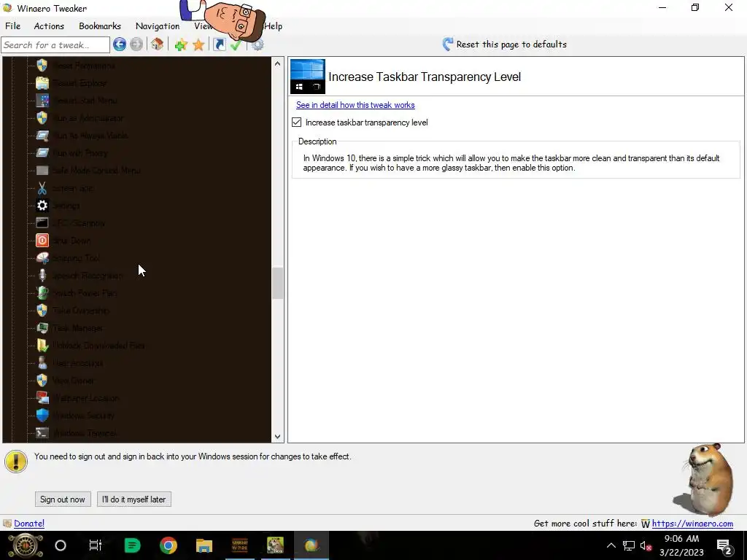Select Safe Mode Context Menu tree icon
This screenshot has height=560, width=747.
click(42, 171)
